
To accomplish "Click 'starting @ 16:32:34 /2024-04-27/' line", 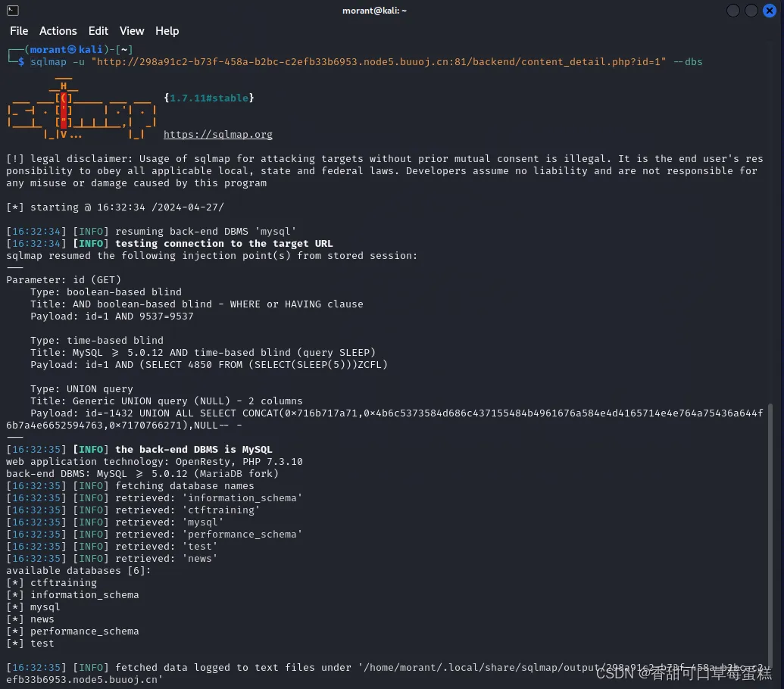I will tap(115, 207).
